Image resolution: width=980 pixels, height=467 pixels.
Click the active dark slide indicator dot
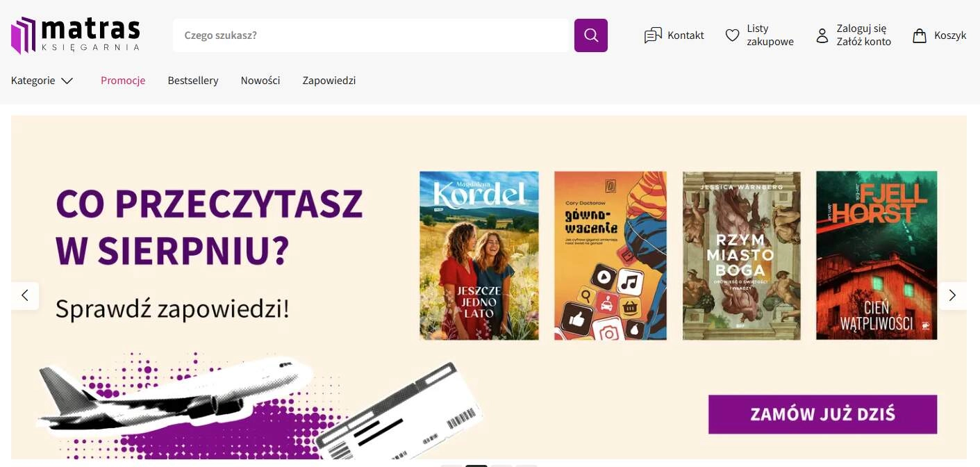pyautogui.click(x=476, y=466)
